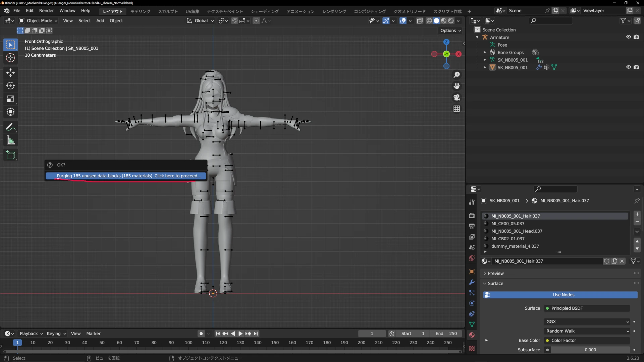
Task: Unlink the MI_NB005_001_Hair.037 material
Action: pos(622,261)
